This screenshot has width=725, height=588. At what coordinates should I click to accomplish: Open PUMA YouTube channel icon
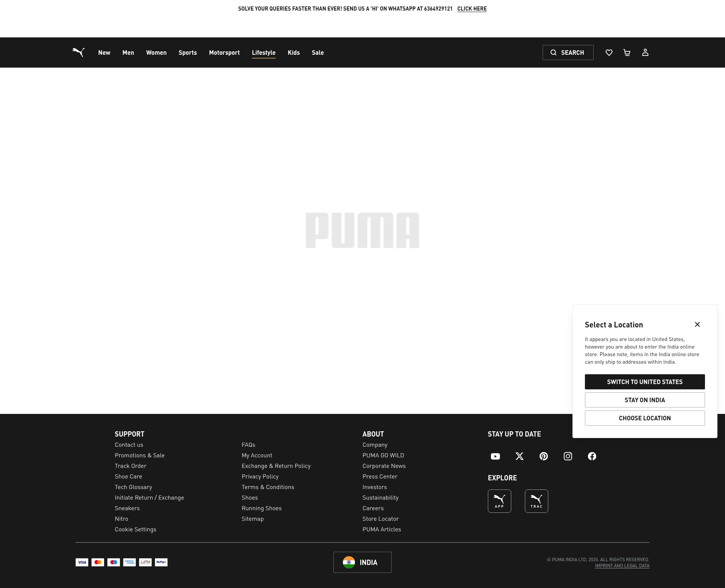tap(495, 456)
